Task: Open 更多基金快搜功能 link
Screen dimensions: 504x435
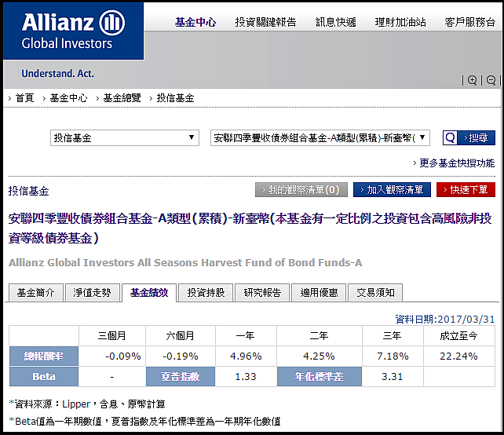Action: tap(457, 163)
